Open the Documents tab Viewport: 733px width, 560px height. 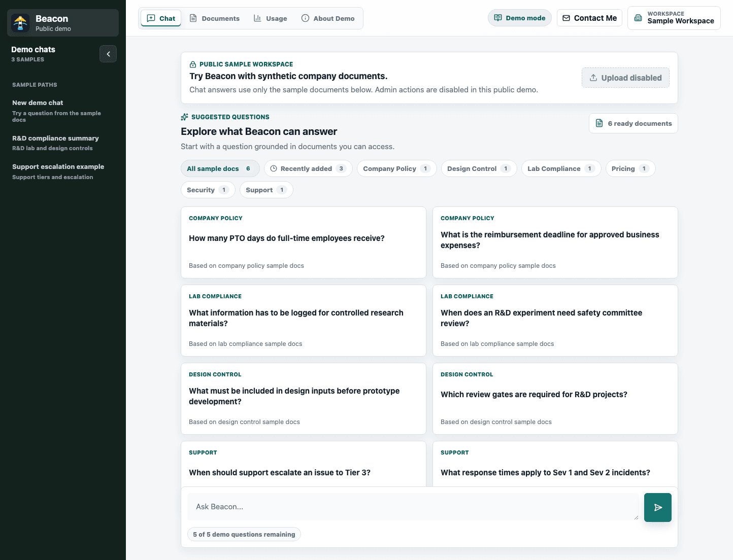pos(214,18)
